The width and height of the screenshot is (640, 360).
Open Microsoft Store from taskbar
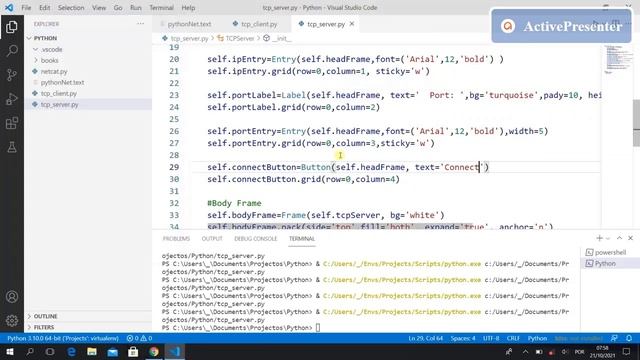tap(133, 352)
